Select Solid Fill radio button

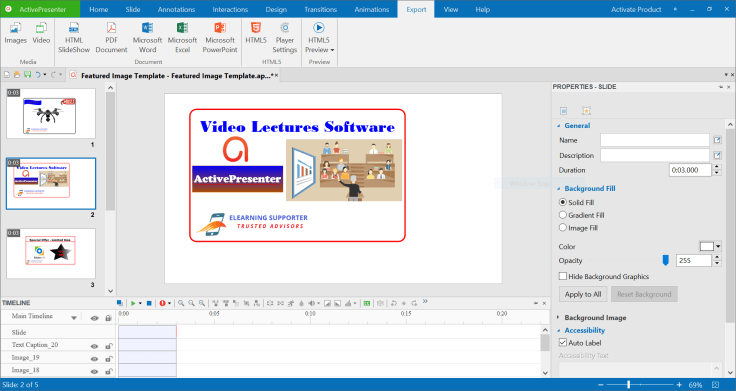(x=563, y=202)
